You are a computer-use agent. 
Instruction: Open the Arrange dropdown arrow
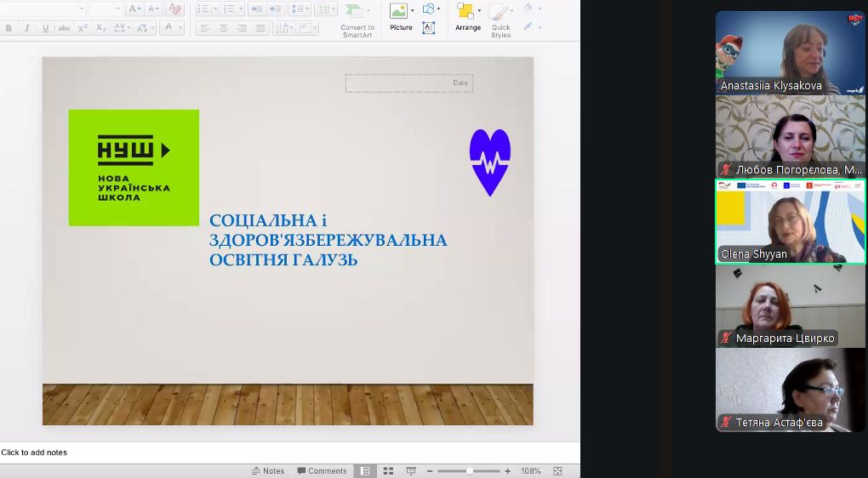(x=481, y=11)
